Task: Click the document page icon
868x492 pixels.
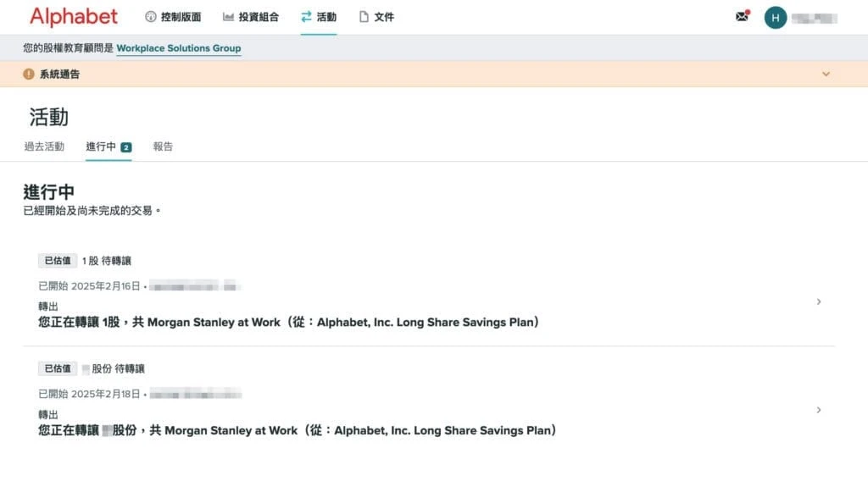Action: tap(364, 17)
